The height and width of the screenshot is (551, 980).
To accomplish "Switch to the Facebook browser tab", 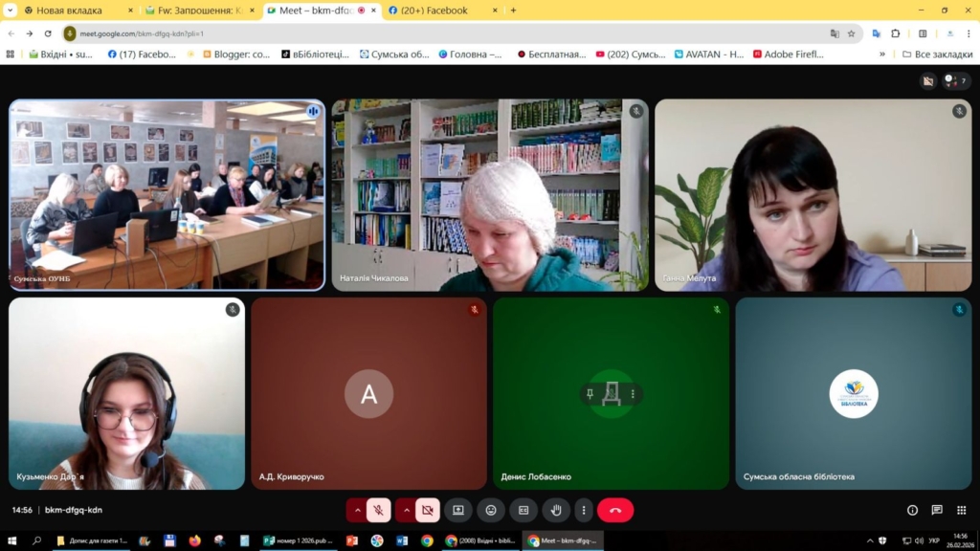I will coord(435,11).
